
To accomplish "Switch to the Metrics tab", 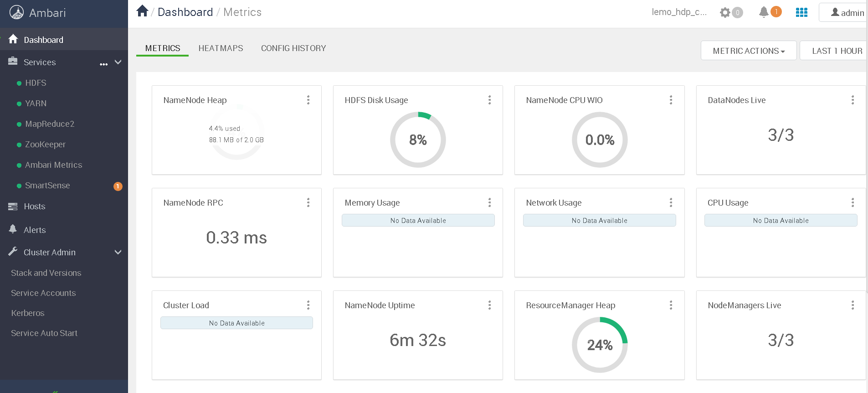I will [163, 48].
